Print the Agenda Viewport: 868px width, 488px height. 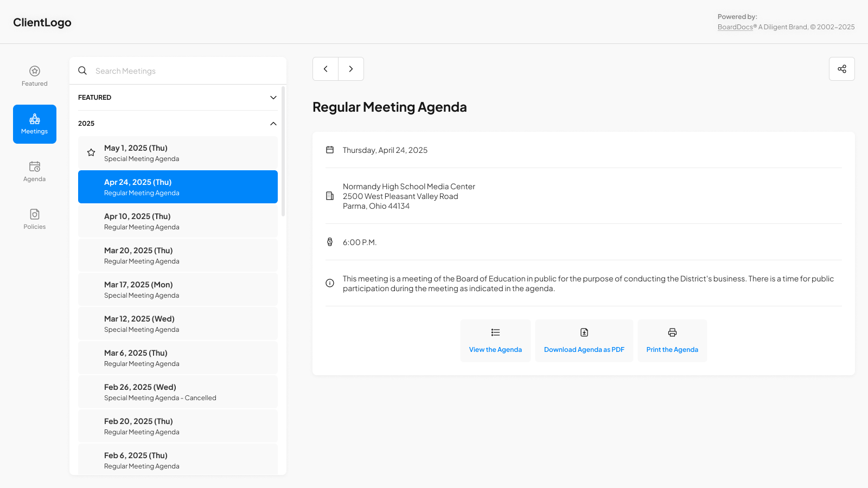pyautogui.click(x=672, y=341)
